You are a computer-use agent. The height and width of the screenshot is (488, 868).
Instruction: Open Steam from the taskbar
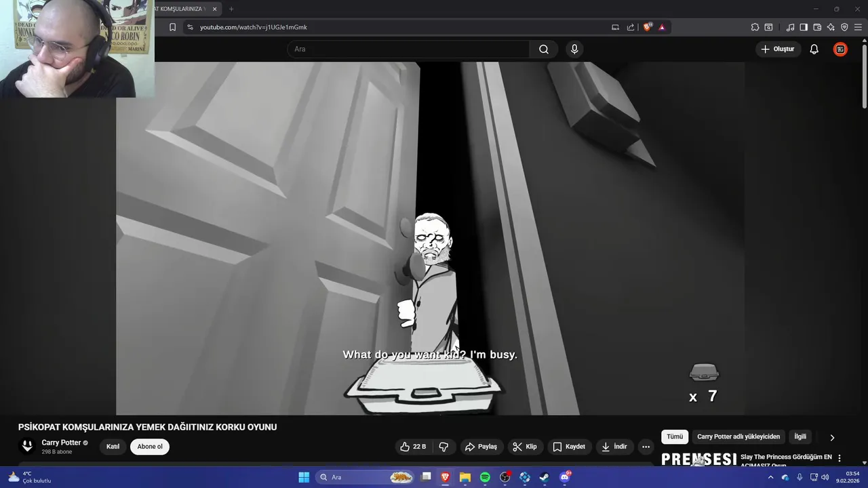coord(545,477)
